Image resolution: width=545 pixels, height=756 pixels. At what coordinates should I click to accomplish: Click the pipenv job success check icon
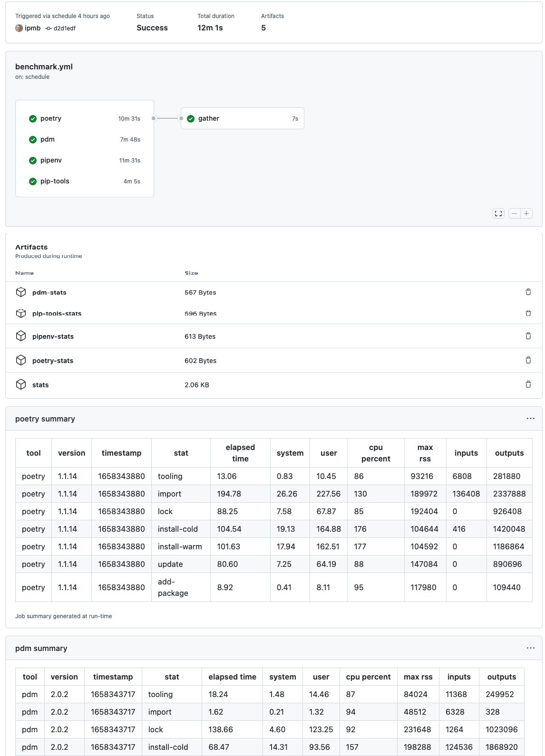tap(33, 161)
